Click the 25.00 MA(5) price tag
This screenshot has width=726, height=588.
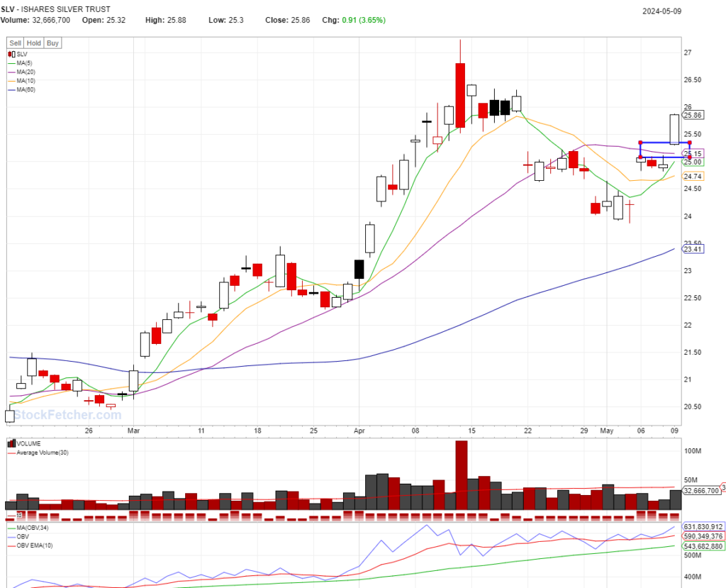click(x=693, y=162)
